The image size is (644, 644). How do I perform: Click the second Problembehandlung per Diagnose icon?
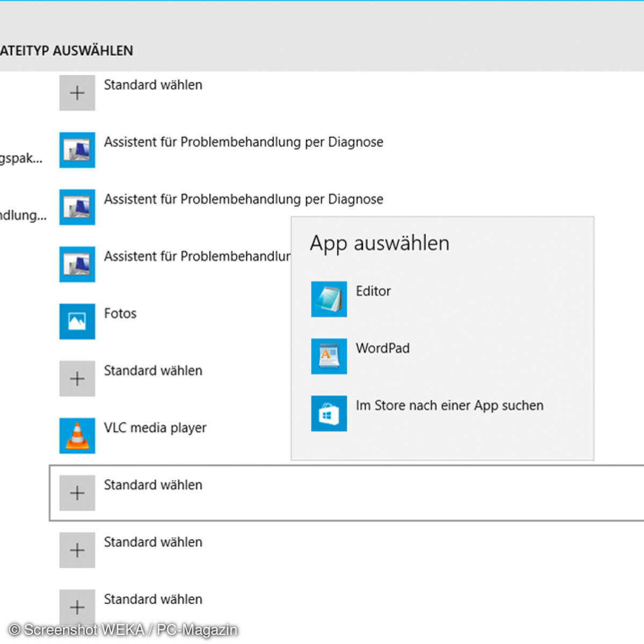[x=77, y=207]
